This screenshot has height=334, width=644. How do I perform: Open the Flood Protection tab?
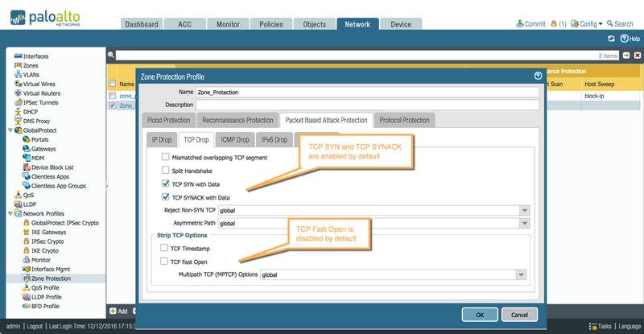[x=168, y=120]
